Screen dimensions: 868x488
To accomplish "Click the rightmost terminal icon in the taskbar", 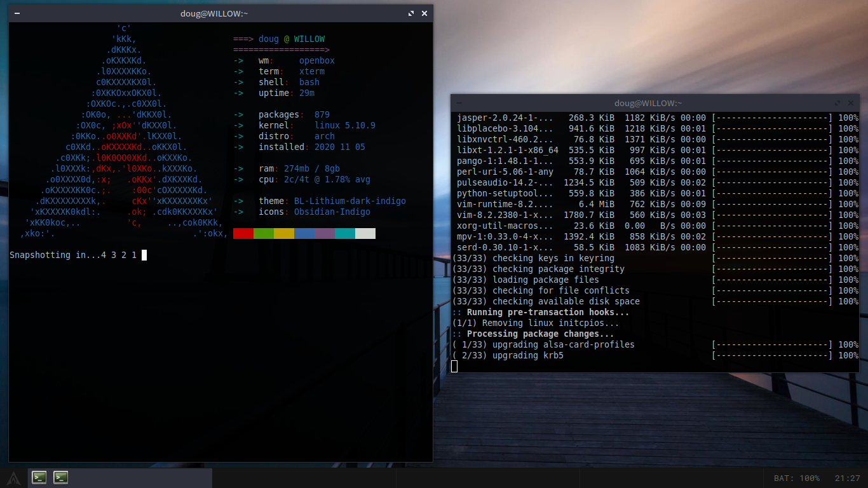I will [61, 477].
